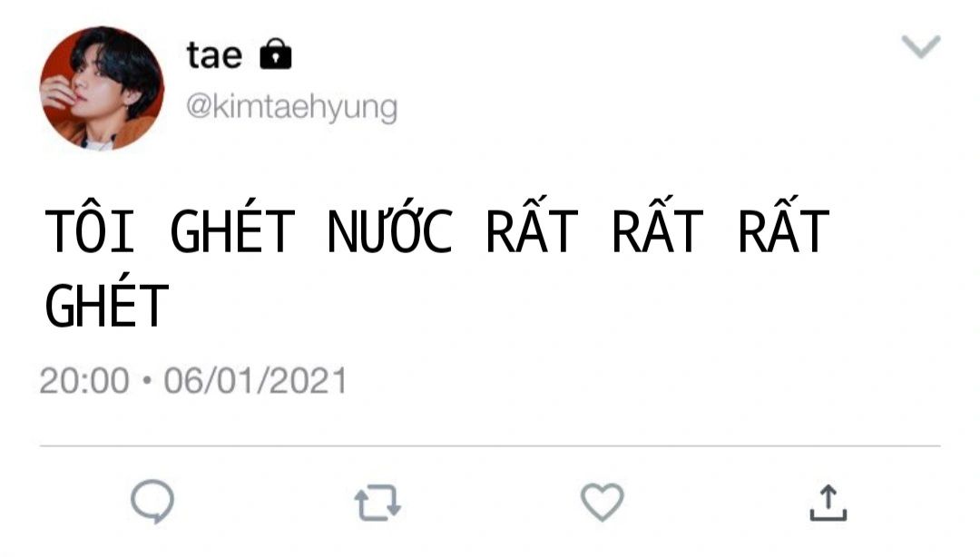This screenshot has width=980, height=557.
Task: Select the divider line above action icons
Action: click(490, 446)
